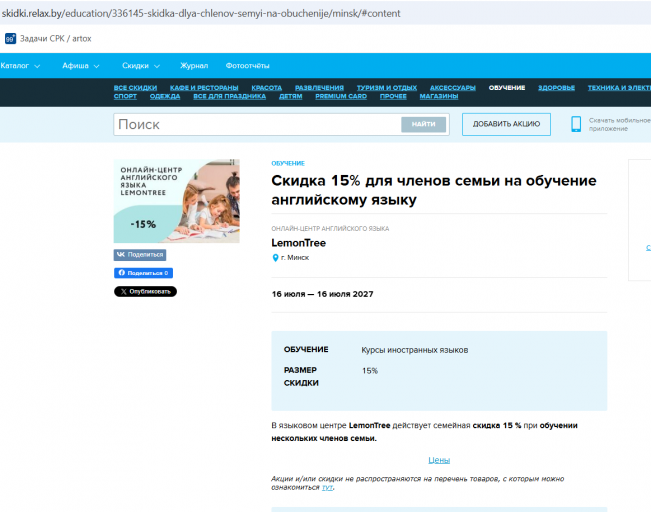The width and height of the screenshot is (651, 512).
Task: Click the Minsk location pin icon
Action: pyautogui.click(x=275, y=258)
